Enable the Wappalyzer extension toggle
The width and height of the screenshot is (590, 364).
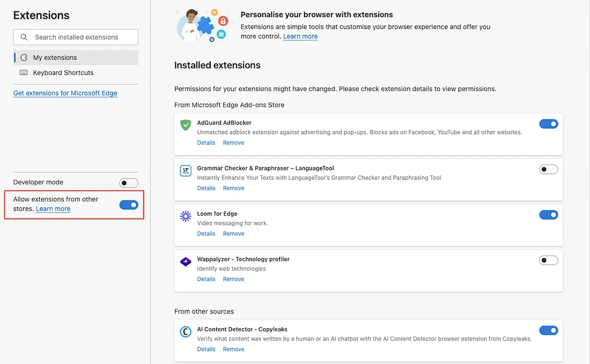[548, 260]
